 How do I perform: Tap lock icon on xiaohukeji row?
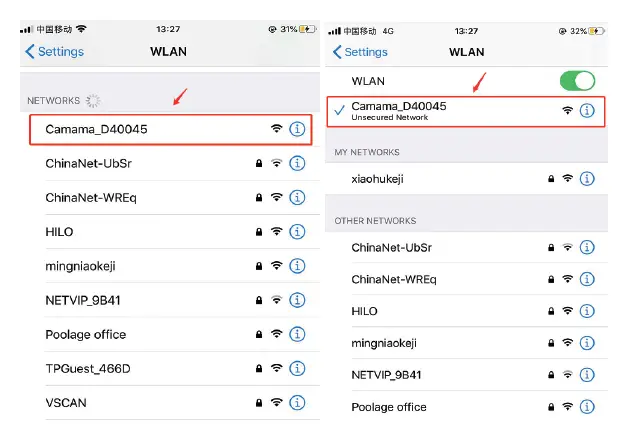(x=551, y=179)
